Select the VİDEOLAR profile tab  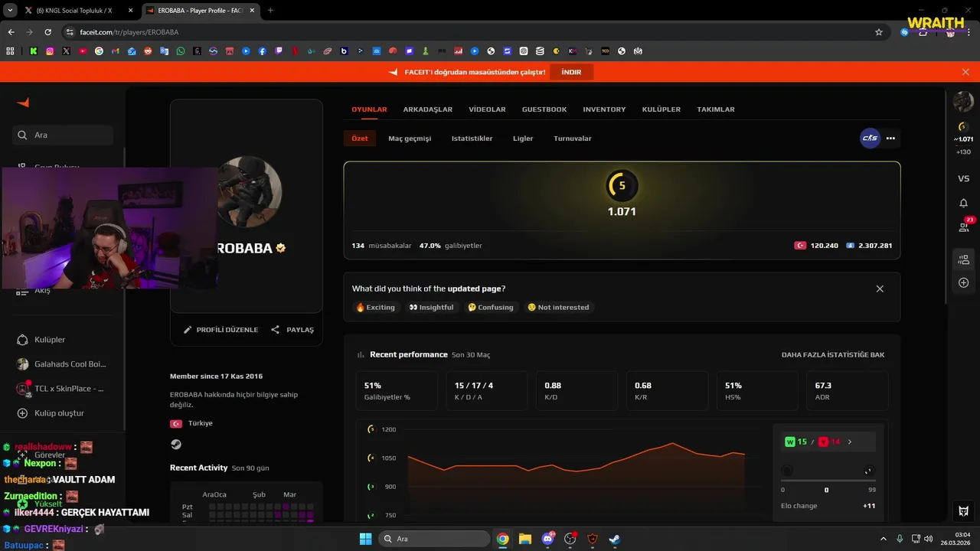tap(487, 109)
